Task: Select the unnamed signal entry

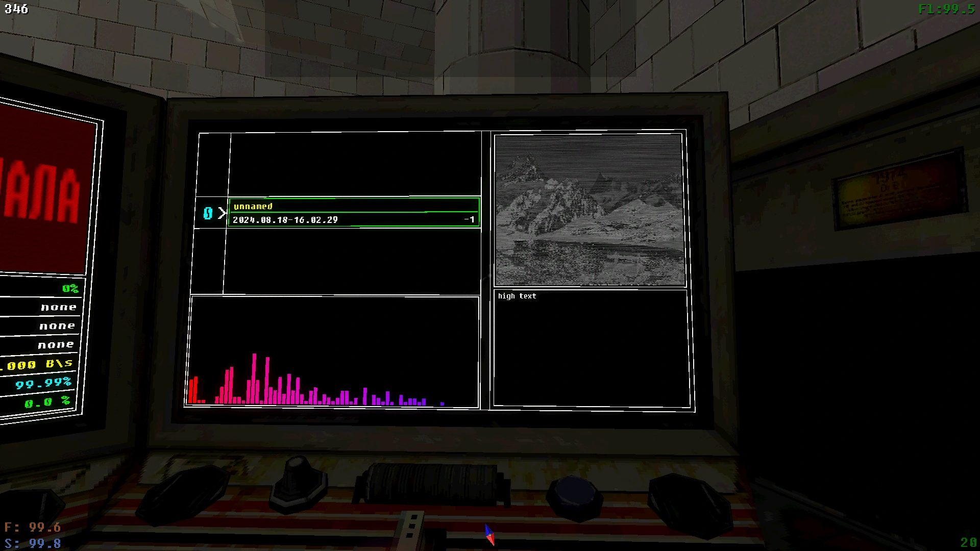Action: click(x=253, y=206)
